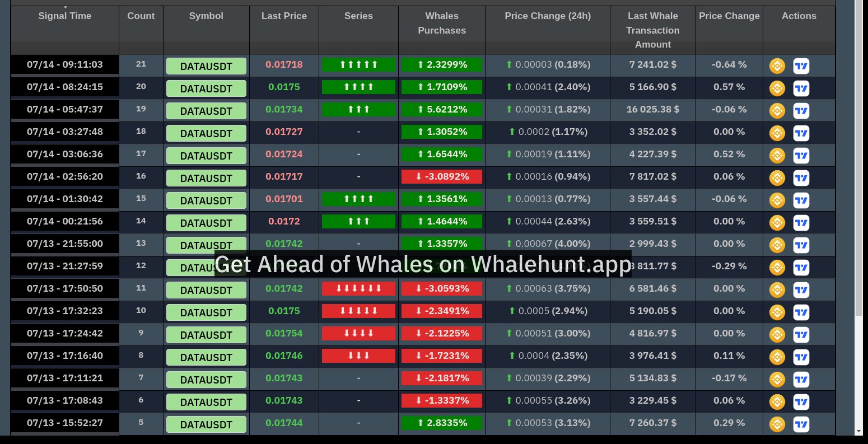
Task: Click Binance icon in the 07/13 - 17:08:43 row
Action: click(x=777, y=402)
